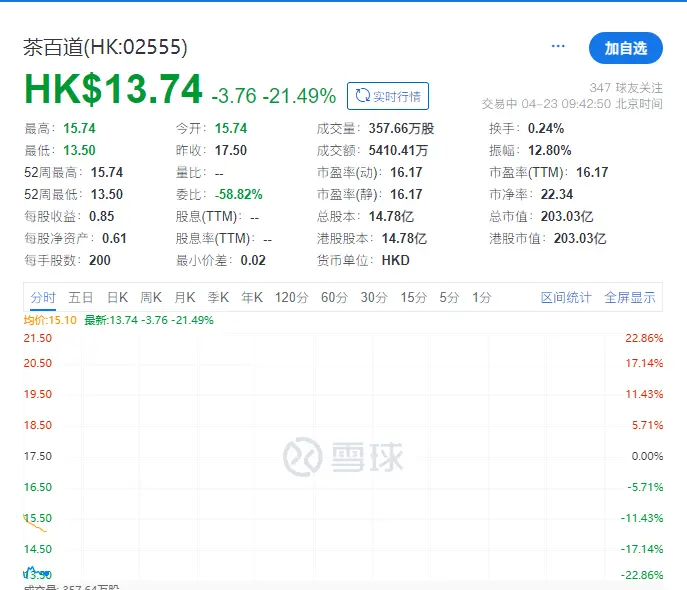
Task: Click the 均价:15.10 chart label
Action: pos(50,320)
